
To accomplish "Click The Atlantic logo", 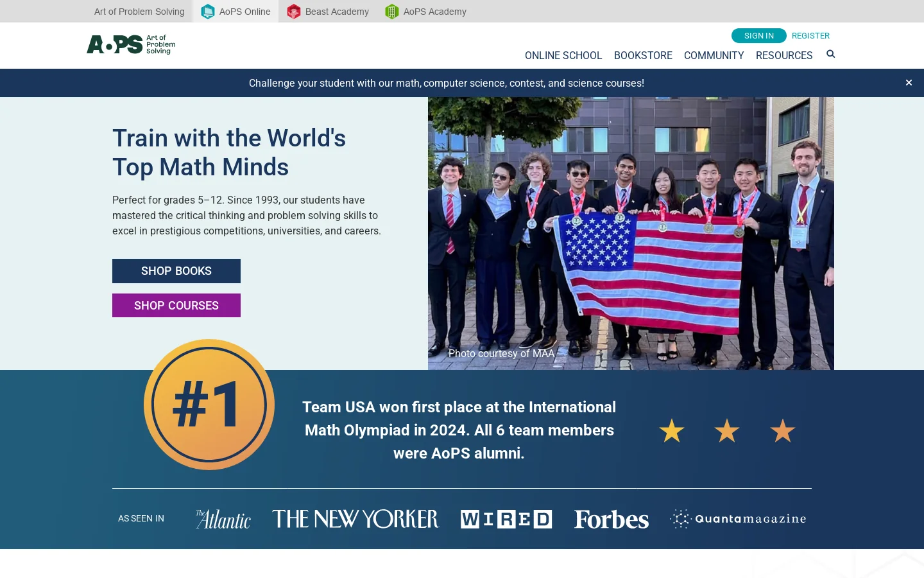I will [223, 519].
